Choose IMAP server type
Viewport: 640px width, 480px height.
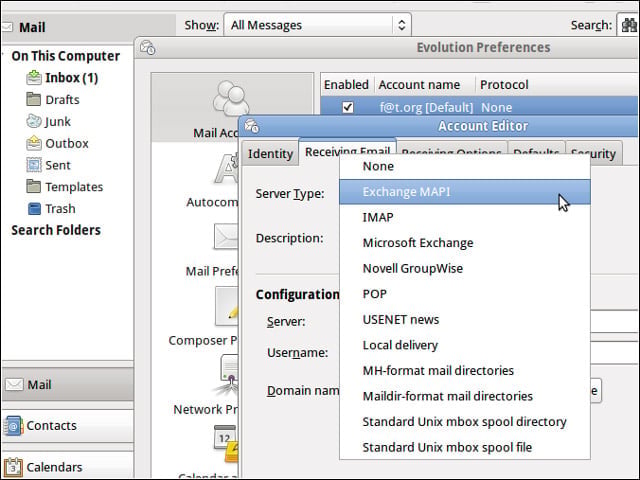[x=464, y=217]
